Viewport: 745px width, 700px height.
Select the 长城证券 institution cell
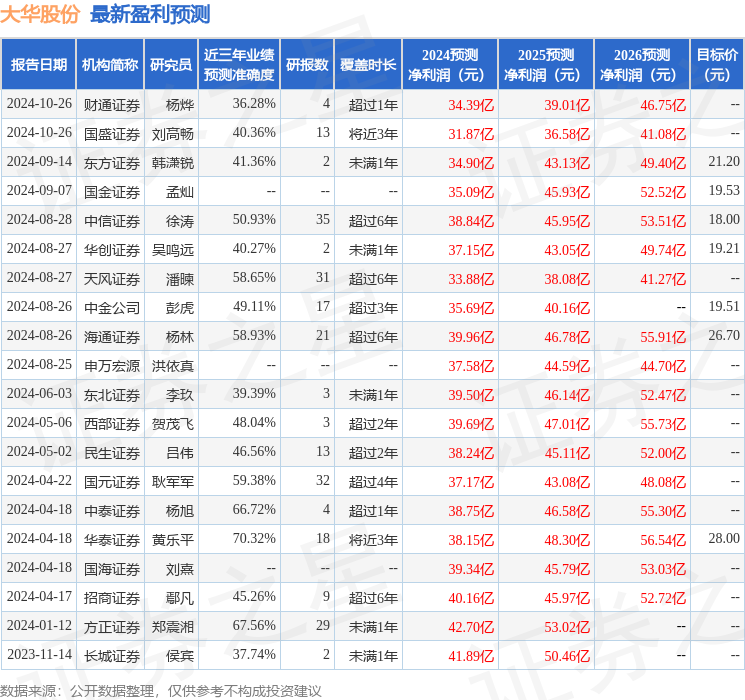point(112,656)
